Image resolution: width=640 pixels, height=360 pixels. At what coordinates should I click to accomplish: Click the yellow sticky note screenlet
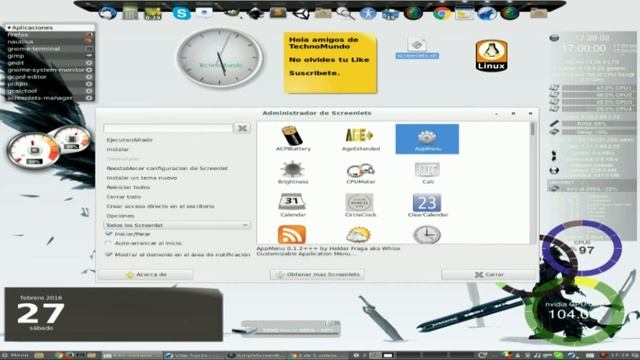pos(330,63)
